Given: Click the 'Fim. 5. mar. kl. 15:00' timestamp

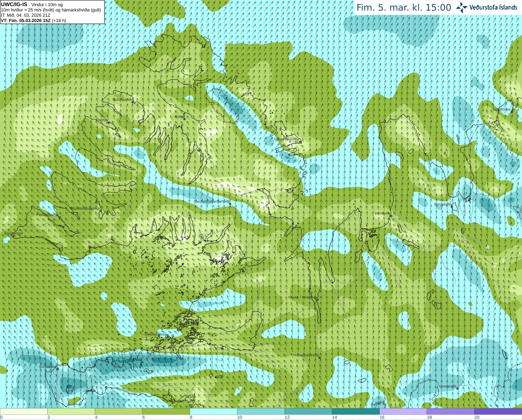Looking at the screenshot, I should 404,8.
